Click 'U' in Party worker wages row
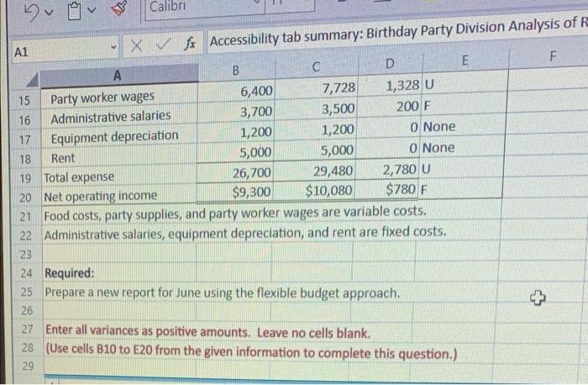This screenshot has width=588, height=385. click(429, 85)
